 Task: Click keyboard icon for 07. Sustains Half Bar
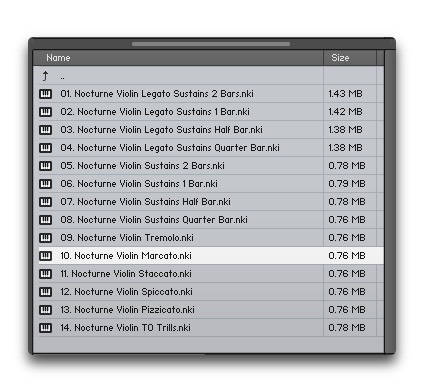click(x=45, y=202)
